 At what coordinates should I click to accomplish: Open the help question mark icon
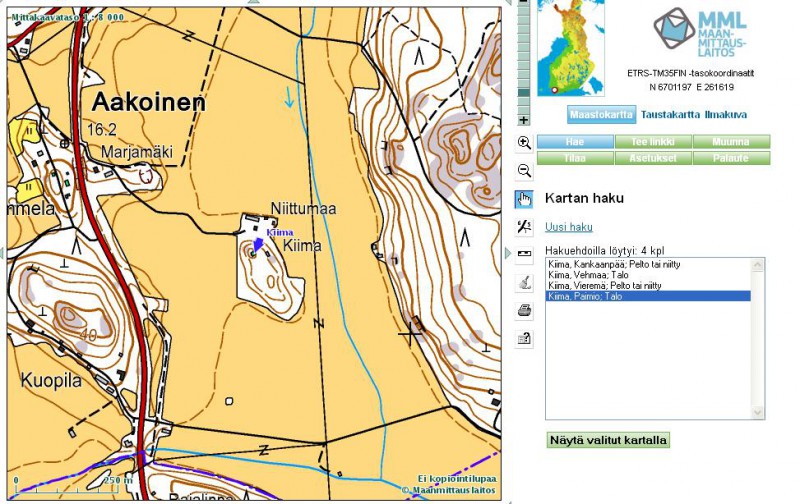point(524,339)
